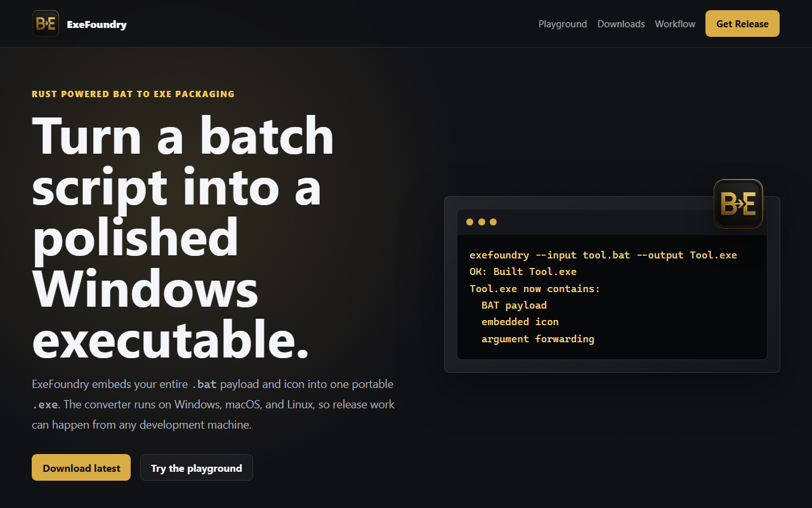Viewport: 812px width, 508px height.
Task: Click the 'BAT payload' terminal line
Action: click(x=514, y=305)
